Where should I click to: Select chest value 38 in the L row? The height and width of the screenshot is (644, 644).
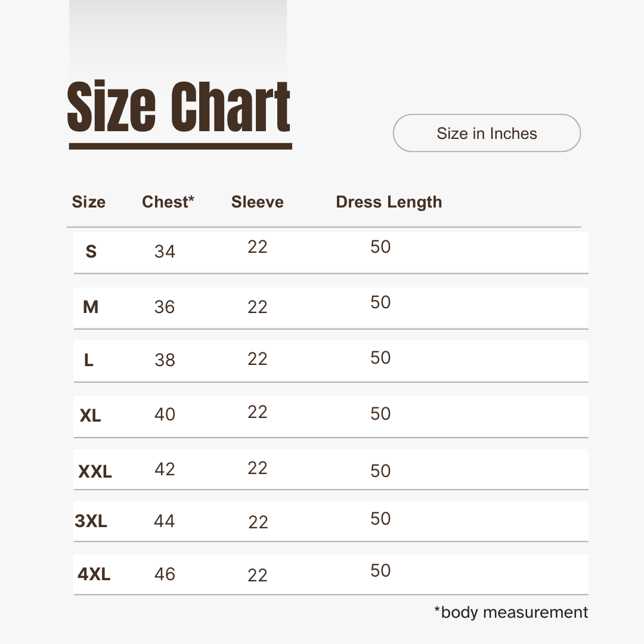(165, 360)
